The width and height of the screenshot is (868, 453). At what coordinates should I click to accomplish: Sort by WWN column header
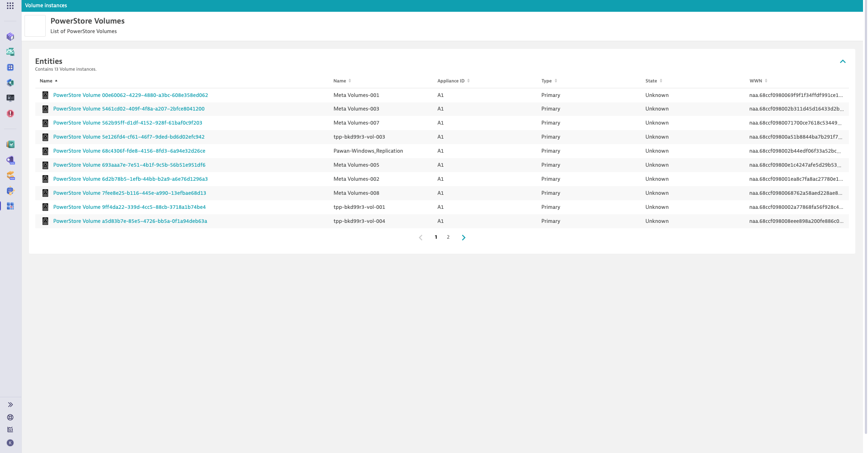click(758, 81)
